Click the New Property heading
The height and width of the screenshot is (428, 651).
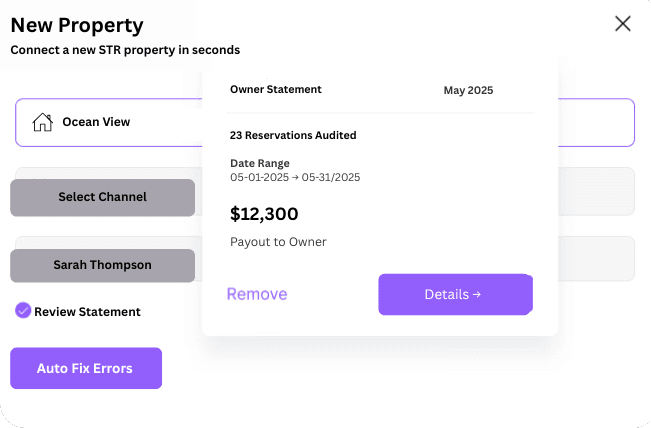(77, 25)
